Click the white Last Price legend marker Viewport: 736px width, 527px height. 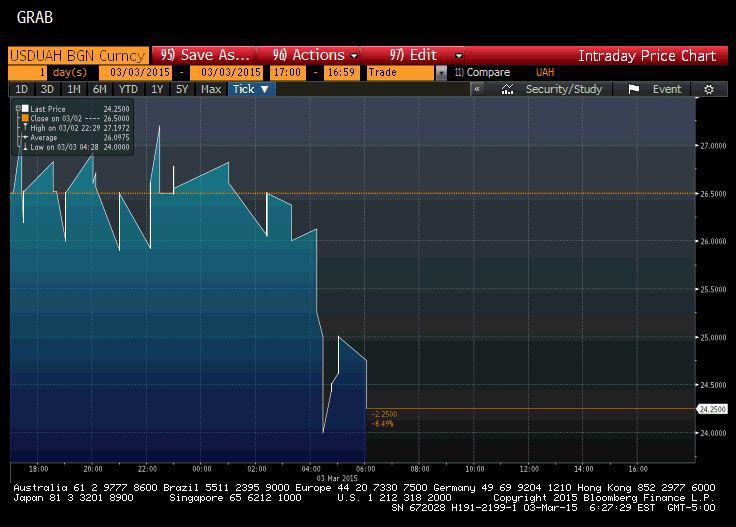click(x=25, y=108)
